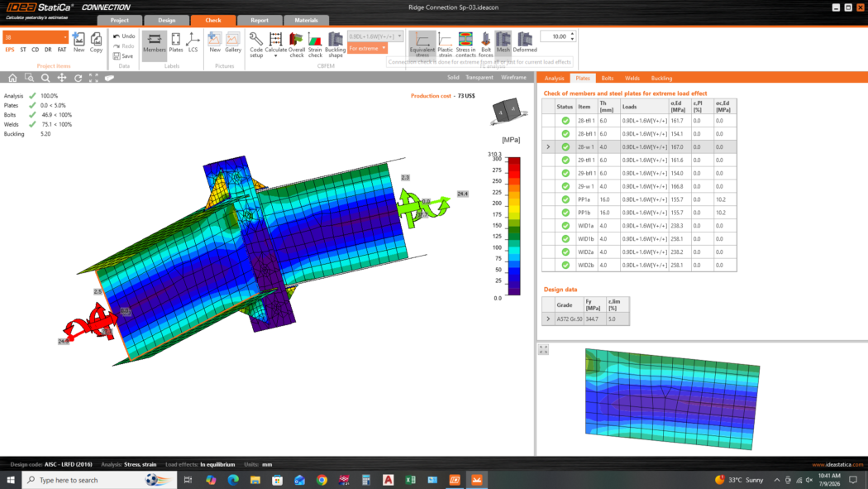This screenshot has width=868, height=489.
Task: Switch to the Buckling results tab
Action: [x=661, y=78]
